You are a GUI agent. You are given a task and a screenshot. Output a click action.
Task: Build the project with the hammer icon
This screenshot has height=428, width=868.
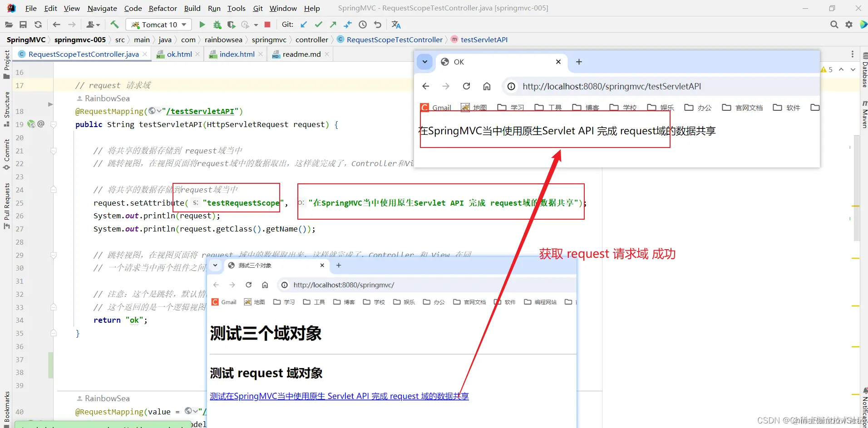114,25
